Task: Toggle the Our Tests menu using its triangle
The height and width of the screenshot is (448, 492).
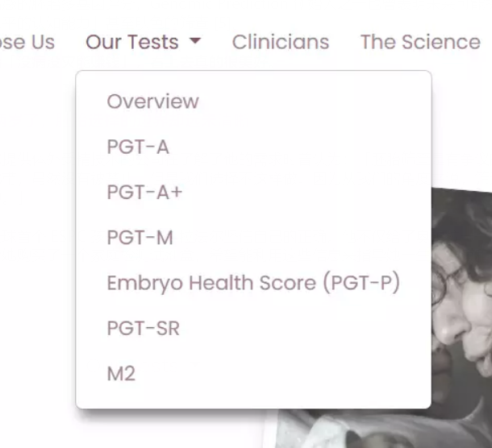Action: click(x=195, y=42)
